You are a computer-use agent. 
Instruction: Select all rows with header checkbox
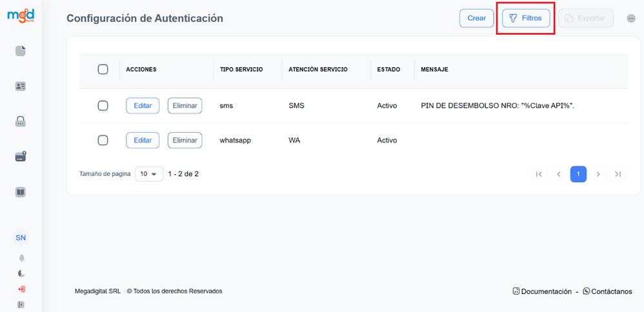(x=103, y=70)
